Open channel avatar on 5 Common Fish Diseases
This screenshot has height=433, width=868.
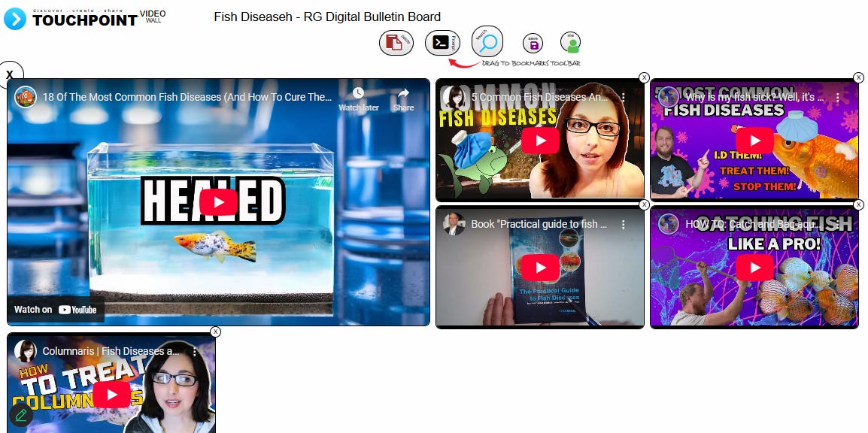point(454,97)
